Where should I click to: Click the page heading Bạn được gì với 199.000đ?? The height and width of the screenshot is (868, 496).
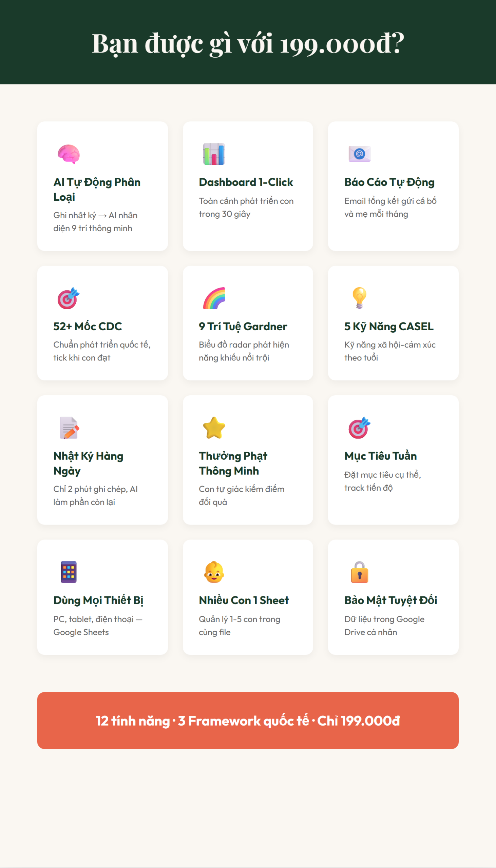[248, 43]
